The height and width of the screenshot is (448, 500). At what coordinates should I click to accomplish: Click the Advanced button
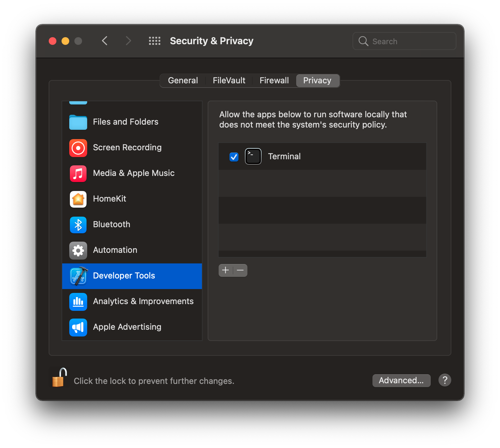pyautogui.click(x=401, y=380)
